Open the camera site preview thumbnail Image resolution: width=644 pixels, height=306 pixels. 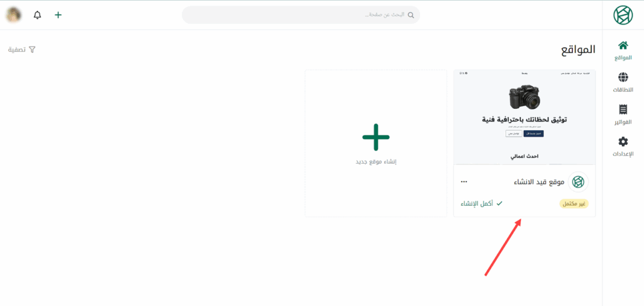pos(524,117)
